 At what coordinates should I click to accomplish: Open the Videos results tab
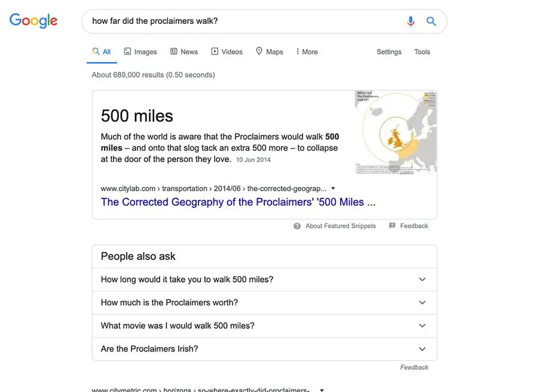coord(227,52)
